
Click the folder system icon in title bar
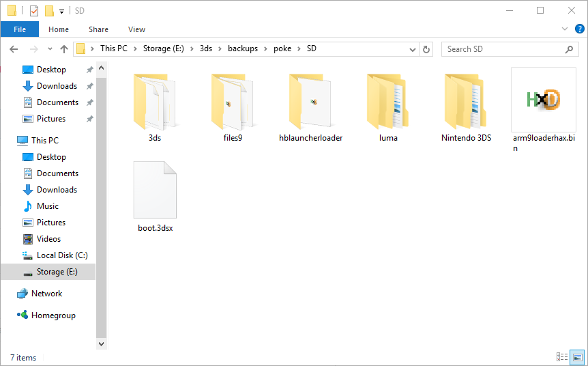[x=12, y=10]
